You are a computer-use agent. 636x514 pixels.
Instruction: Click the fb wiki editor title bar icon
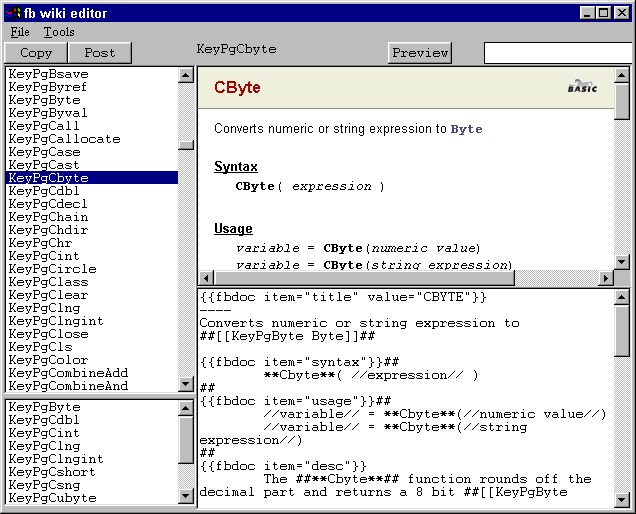tap(13, 13)
